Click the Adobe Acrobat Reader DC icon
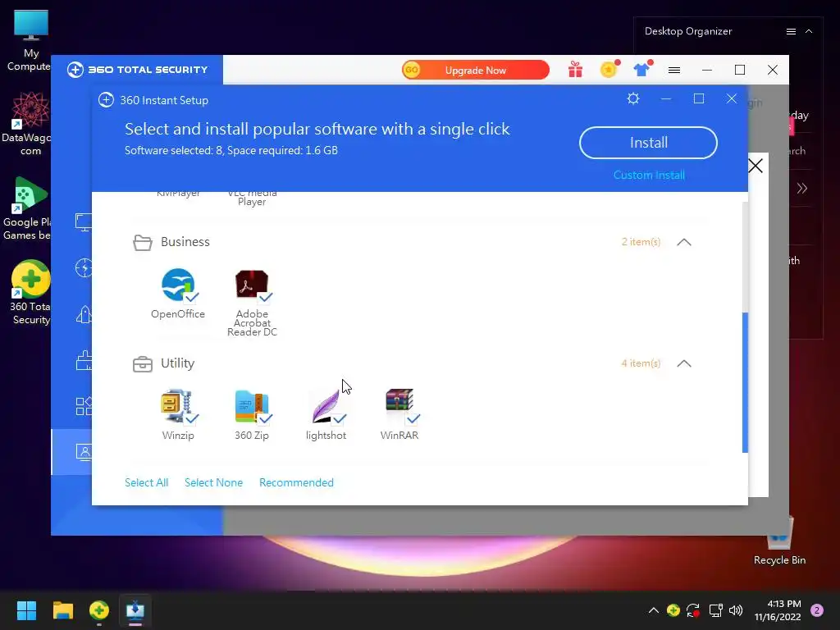The width and height of the screenshot is (840, 630). point(252,285)
